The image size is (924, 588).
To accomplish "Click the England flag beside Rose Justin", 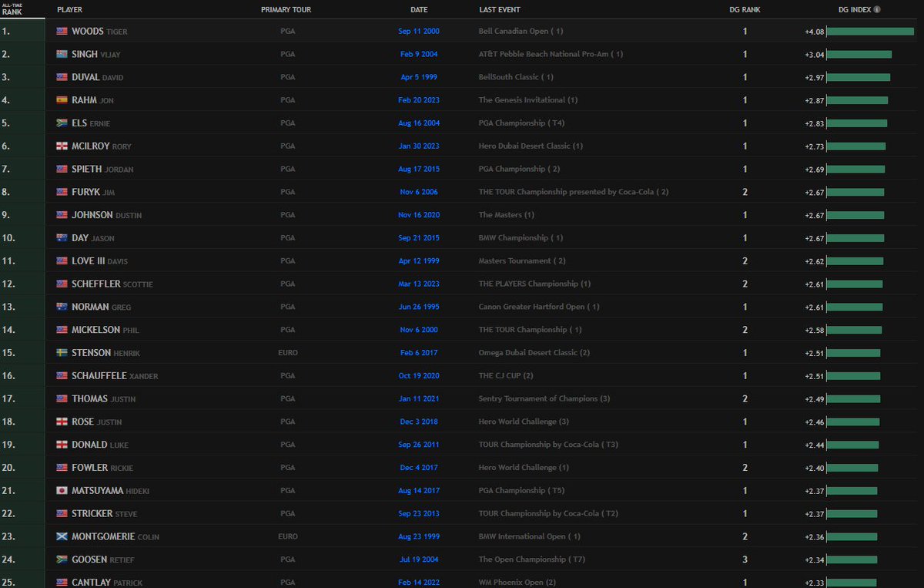I will (x=62, y=422).
